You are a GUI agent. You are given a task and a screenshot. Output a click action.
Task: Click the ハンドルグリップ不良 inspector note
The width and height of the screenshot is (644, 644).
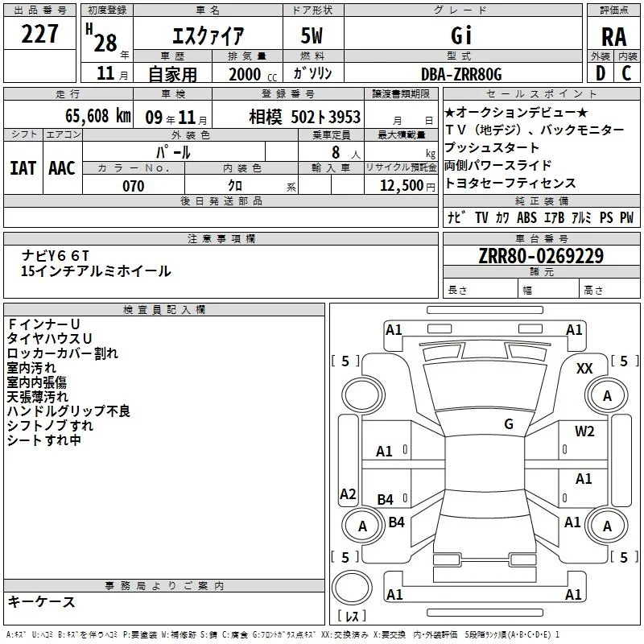(x=68, y=411)
